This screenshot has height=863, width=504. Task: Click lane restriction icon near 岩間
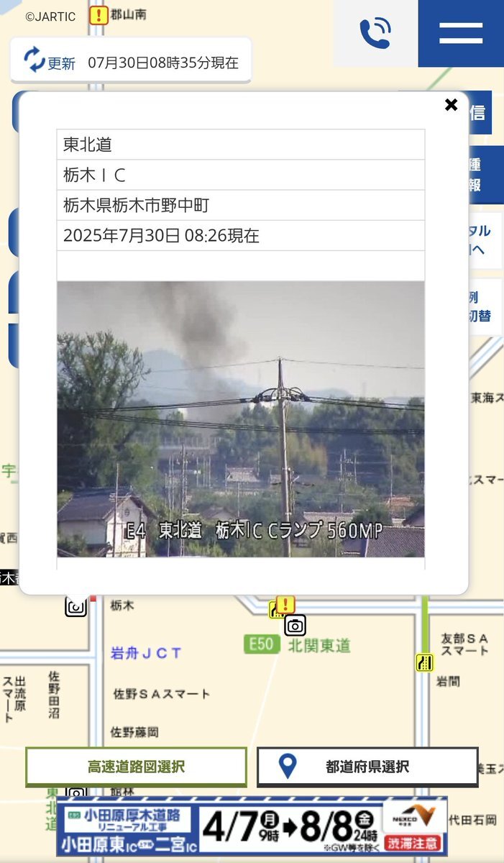pos(425,662)
